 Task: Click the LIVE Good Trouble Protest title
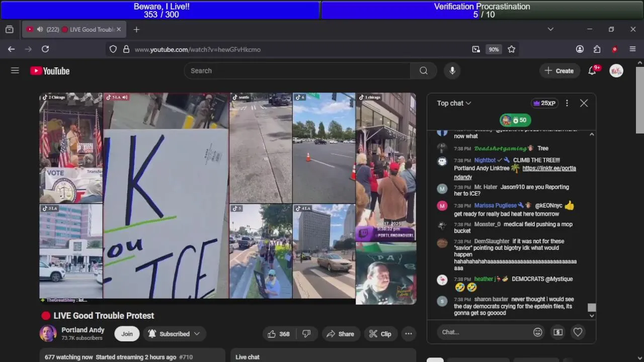(x=104, y=316)
